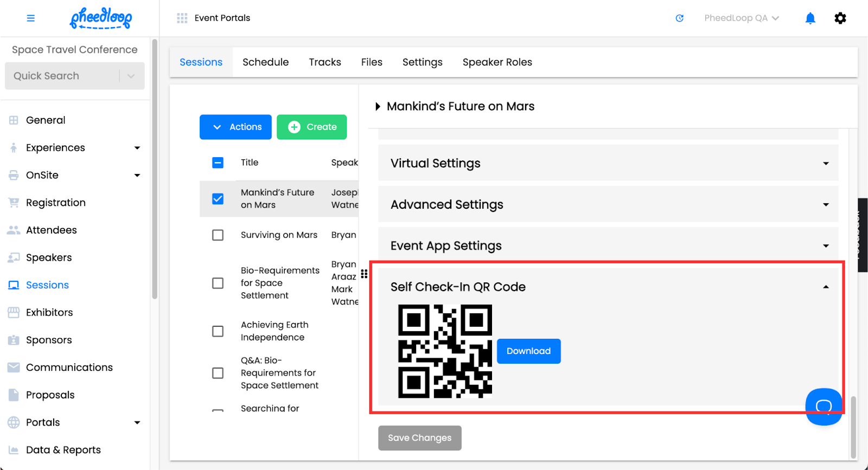Switch to the Schedule tab

coord(266,62)
